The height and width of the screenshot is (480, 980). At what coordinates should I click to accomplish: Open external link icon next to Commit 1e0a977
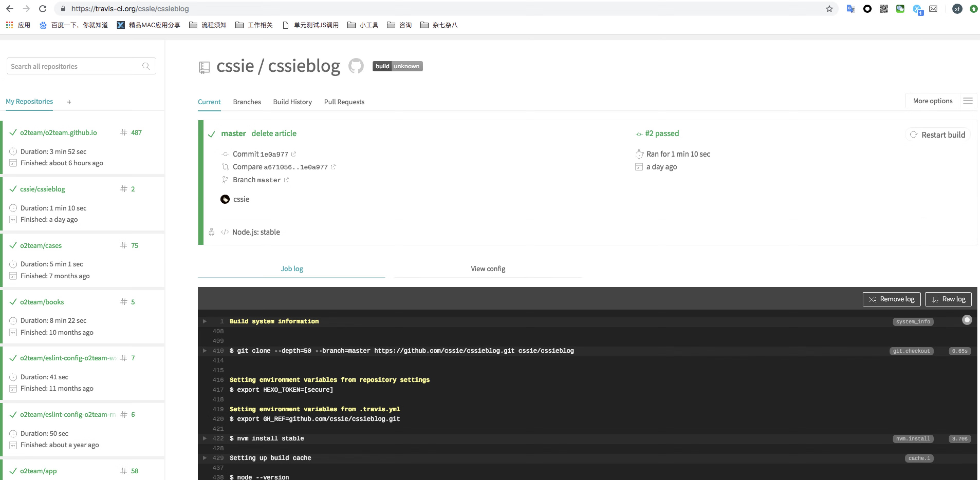click(x=294, y=154)
